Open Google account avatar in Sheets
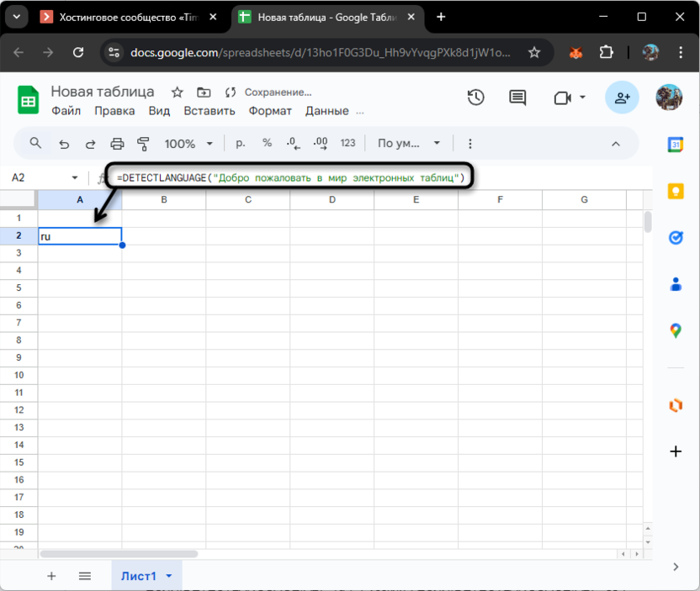700x591 pixels. click(x=669, y=98)
